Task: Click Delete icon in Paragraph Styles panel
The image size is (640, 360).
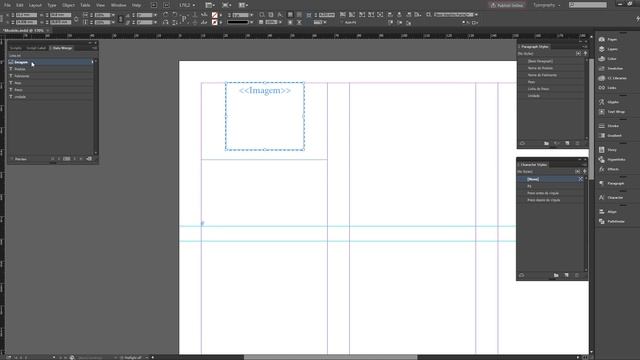Action: (577, 143)
